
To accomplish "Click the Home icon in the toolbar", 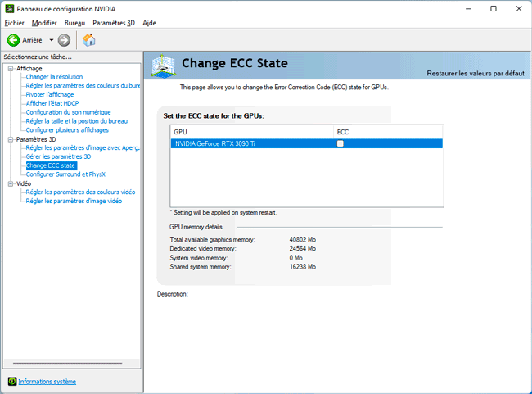I will click(x=88, y=40).
